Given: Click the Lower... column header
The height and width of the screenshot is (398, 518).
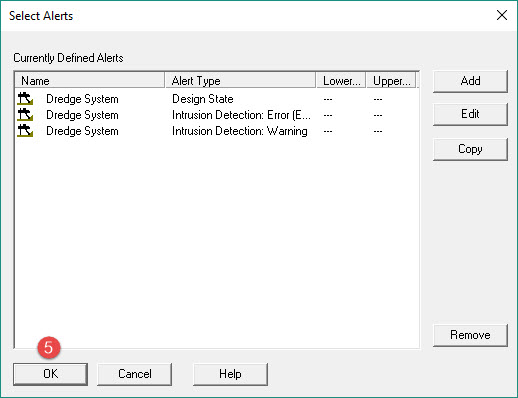Looking at the screenshot, I should (341, 81).
